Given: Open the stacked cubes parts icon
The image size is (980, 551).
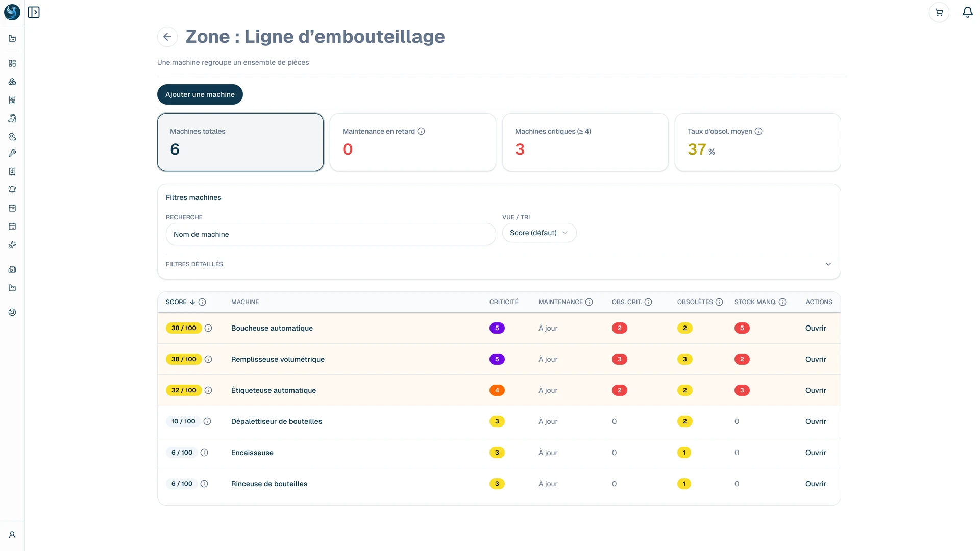Looking at the screenshot, I should (x=12, y=82).
